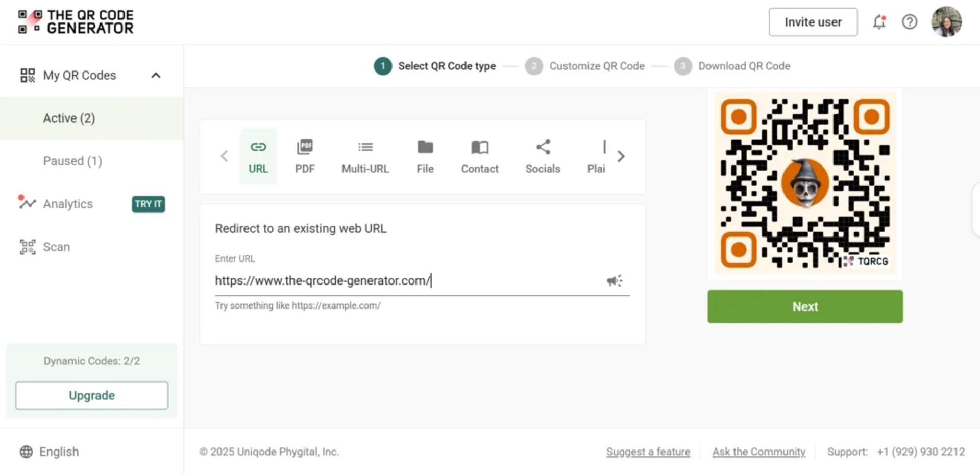980x474 pixels.
Task: Select the partially visible Plain text type
Action: pos(597,156)
